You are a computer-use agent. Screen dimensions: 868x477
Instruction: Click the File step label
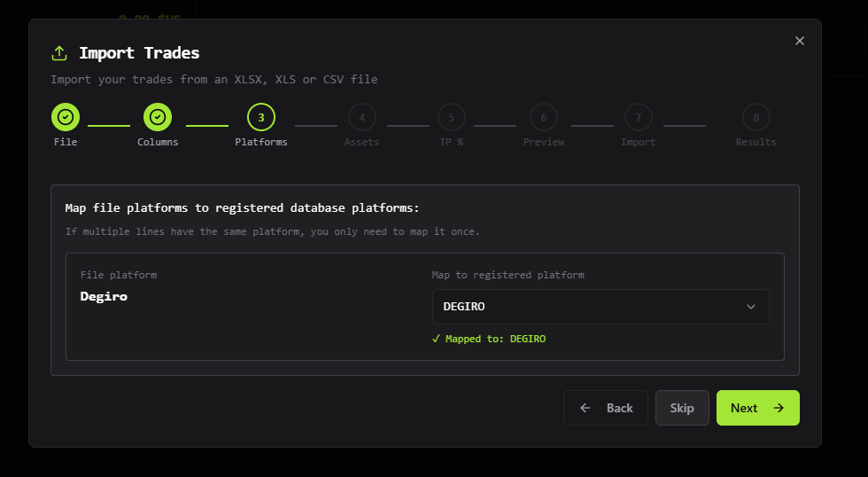(x=66, y=142)
